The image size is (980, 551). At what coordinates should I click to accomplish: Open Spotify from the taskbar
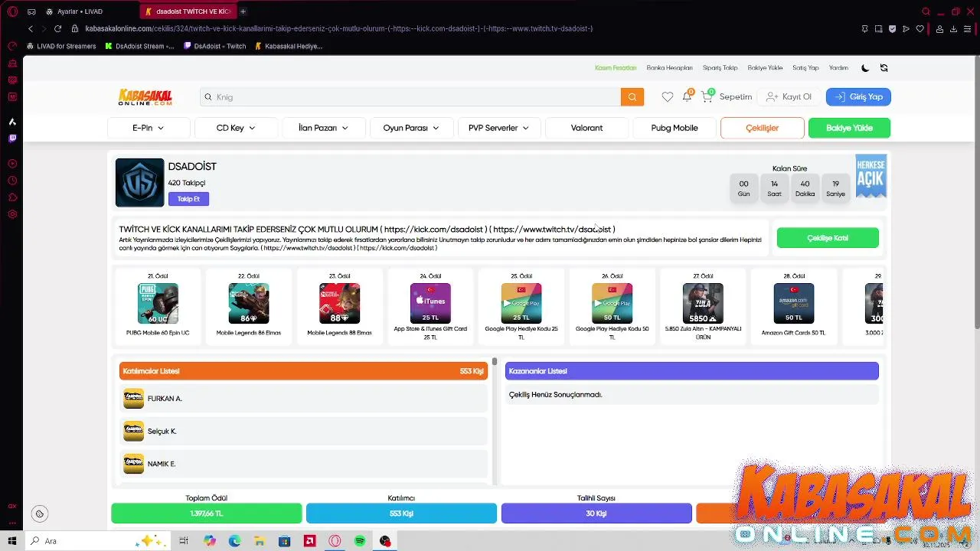click(x=360, y=541)
